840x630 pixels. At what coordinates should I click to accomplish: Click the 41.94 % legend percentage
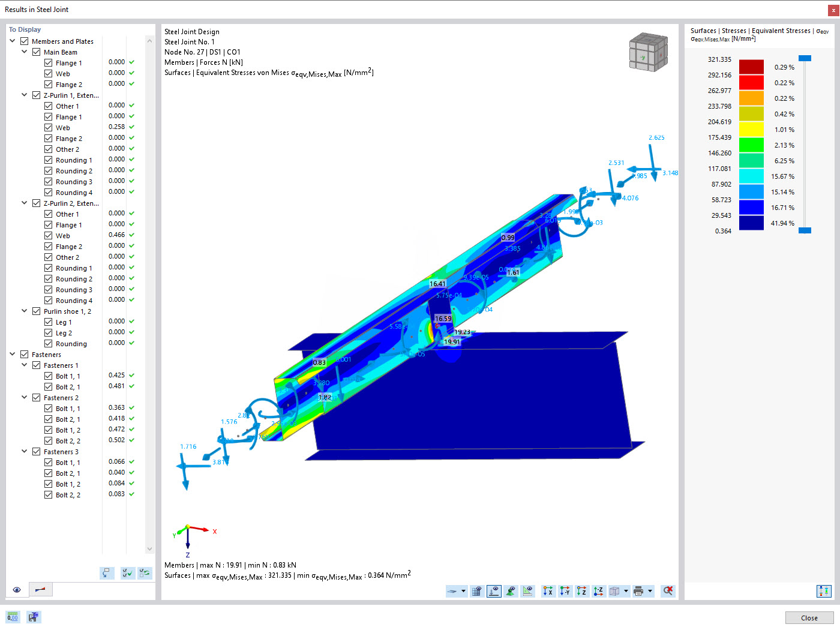pyautogui.click(x=782, y=223)
